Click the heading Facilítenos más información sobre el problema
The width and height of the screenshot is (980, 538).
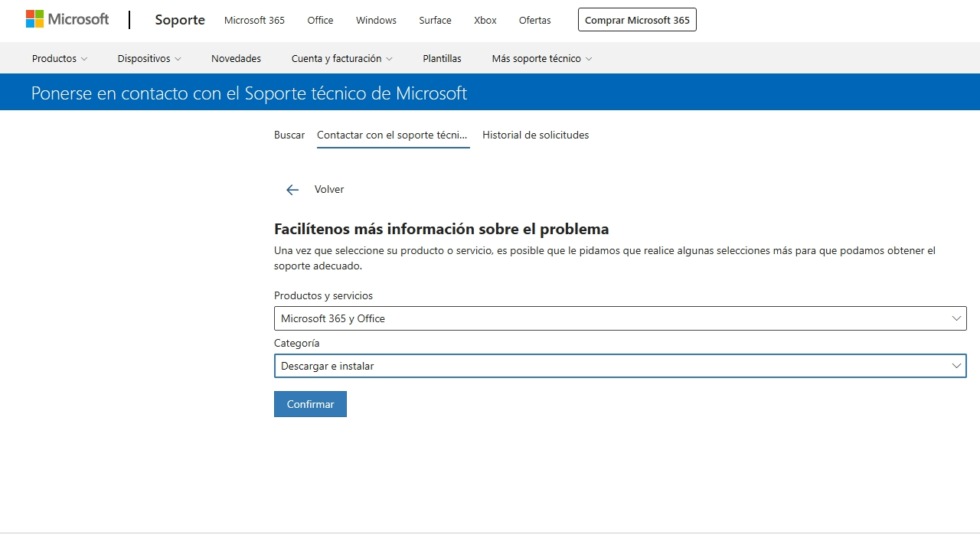coord(441,229)
